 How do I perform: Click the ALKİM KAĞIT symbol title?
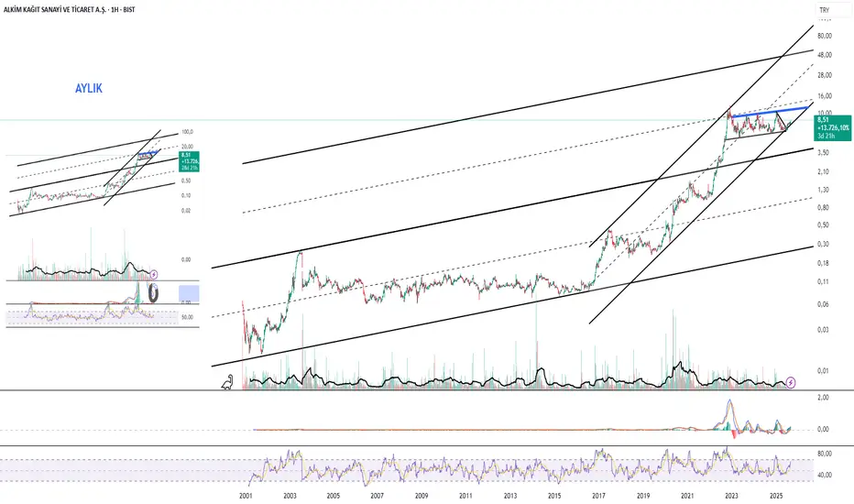(69, 9)
